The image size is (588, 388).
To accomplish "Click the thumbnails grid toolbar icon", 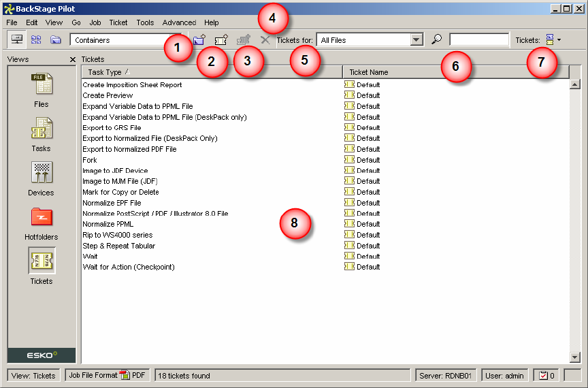I will (36, 39).
